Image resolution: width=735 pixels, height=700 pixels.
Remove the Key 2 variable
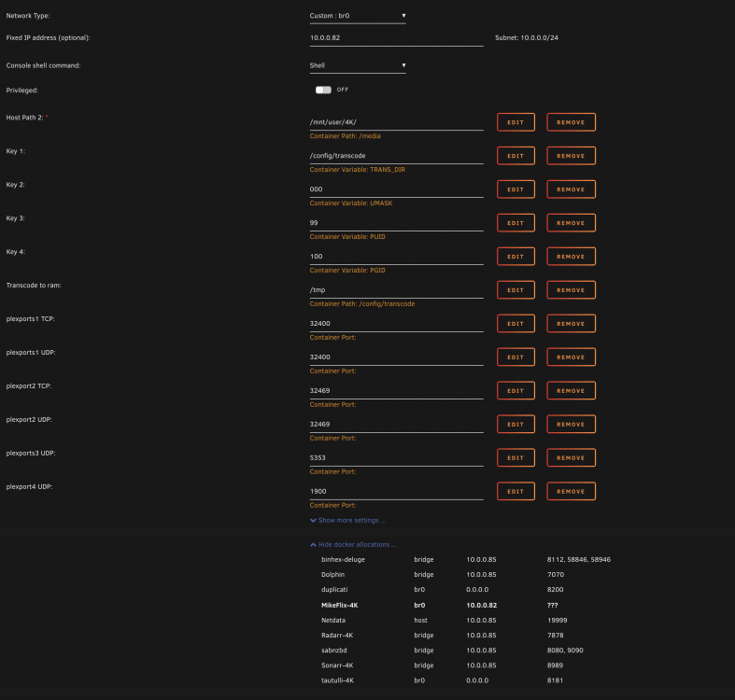click(x=571, y=189)
